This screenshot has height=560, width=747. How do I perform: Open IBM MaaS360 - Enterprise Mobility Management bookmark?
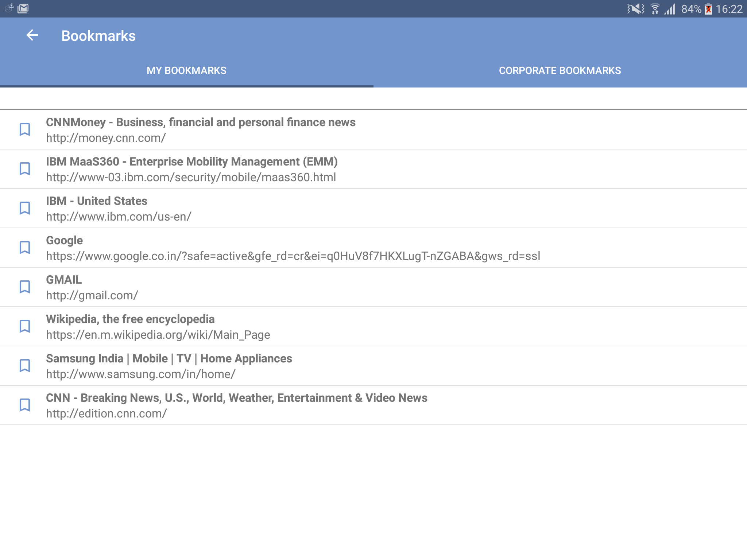coord(192,162)
